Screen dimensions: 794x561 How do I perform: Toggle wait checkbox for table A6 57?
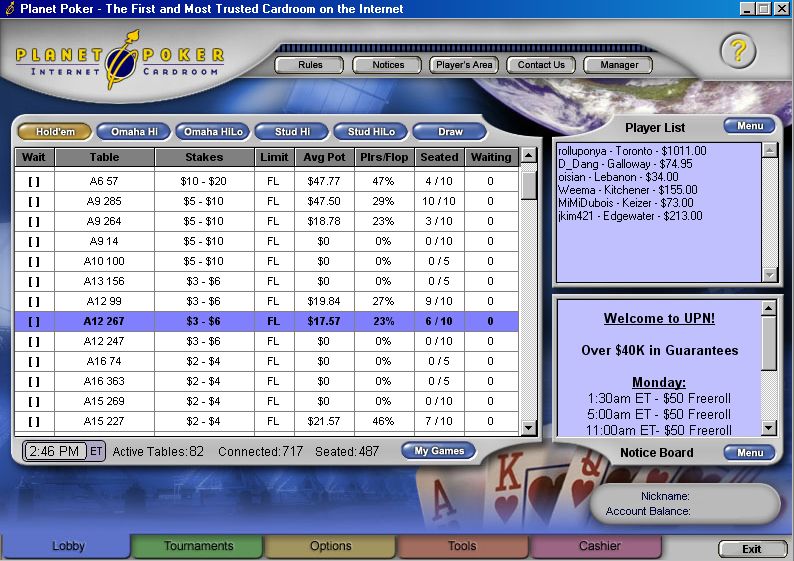pyautogui.click(x=34, y=181)
